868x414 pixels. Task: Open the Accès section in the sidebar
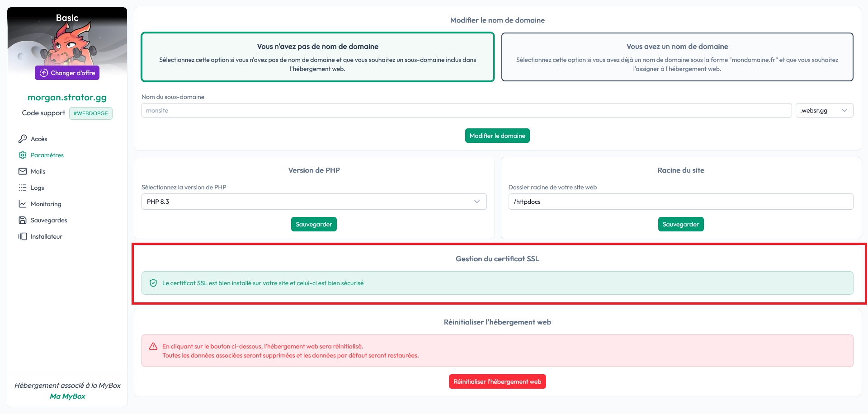click(x=38, y=139)
